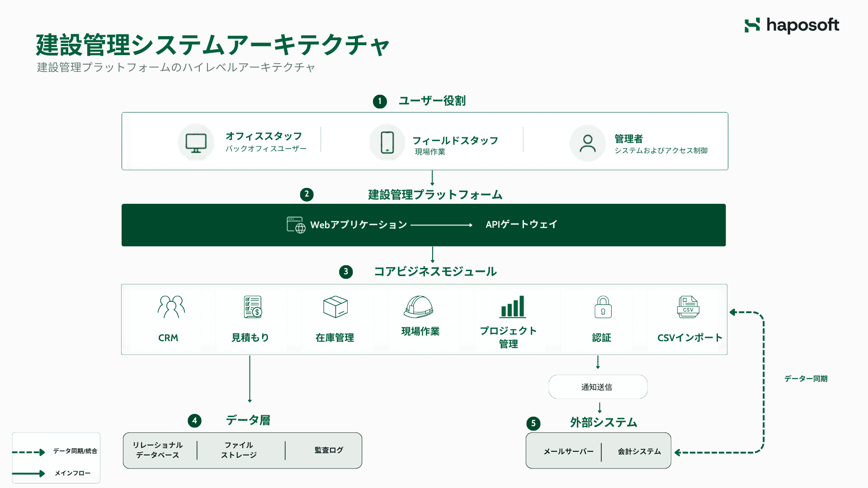Click the プロジェクト管理 module label

point(509,337)
